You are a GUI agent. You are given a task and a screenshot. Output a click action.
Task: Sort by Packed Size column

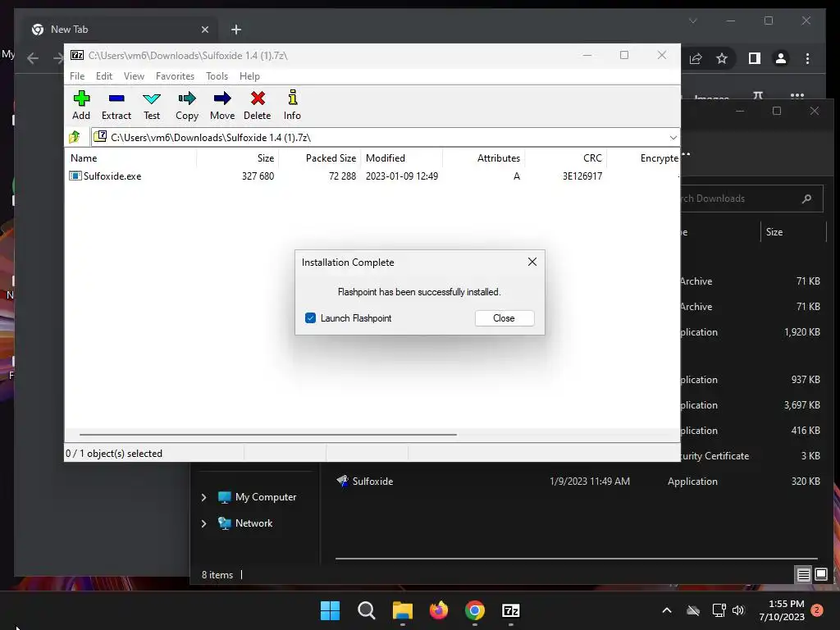319,158
